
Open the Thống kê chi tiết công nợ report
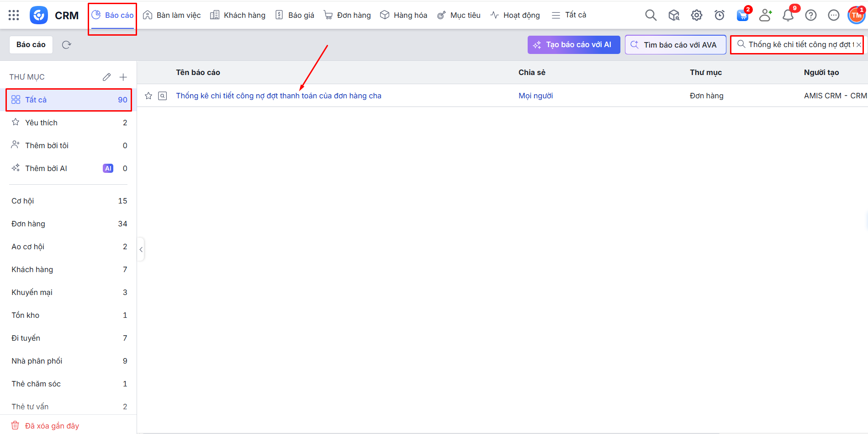[278, 96]
